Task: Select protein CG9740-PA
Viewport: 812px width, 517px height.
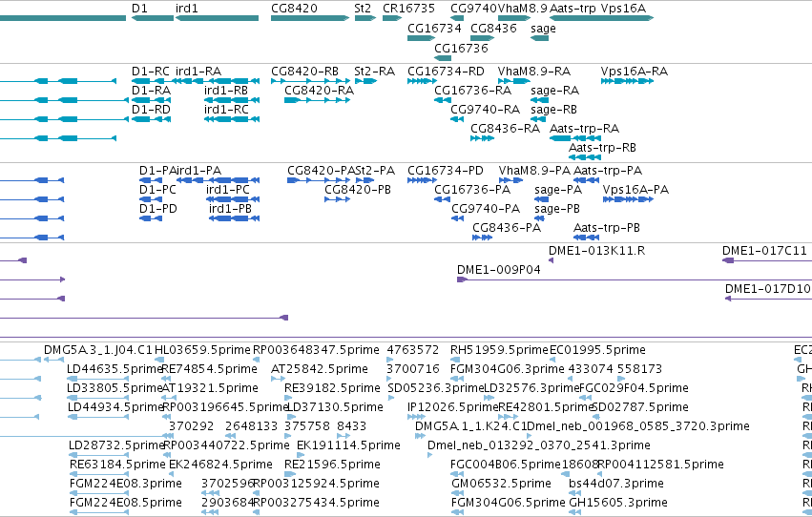Action: pos(486,209)
